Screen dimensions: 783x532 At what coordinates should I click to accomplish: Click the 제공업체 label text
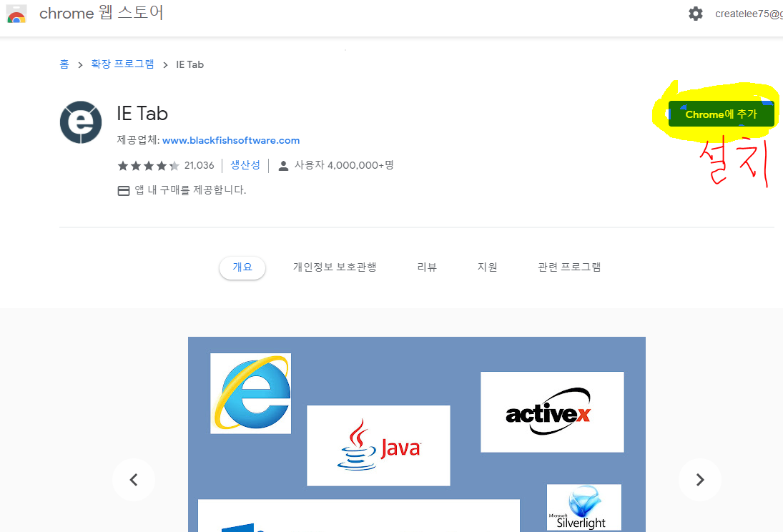pos(138,140)
